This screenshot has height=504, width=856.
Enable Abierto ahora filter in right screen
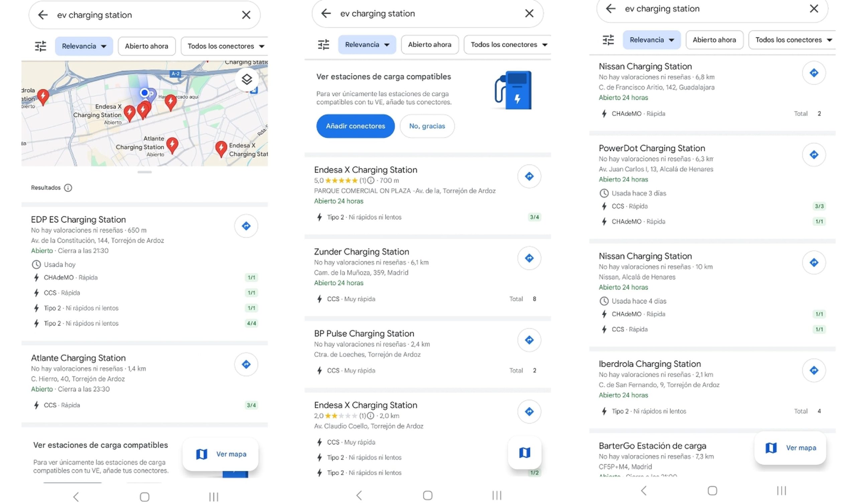[714, 40]
